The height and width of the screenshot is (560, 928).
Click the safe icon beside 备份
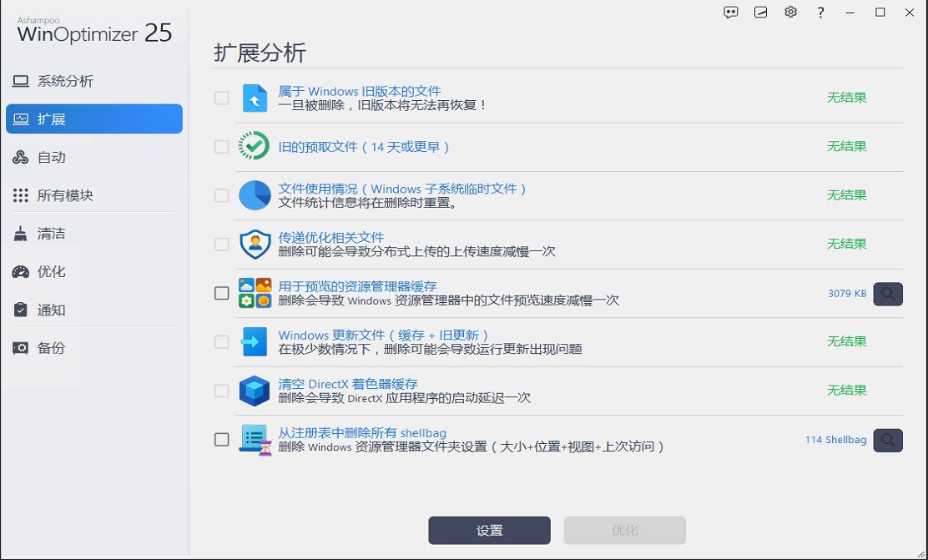click(21, 348)
